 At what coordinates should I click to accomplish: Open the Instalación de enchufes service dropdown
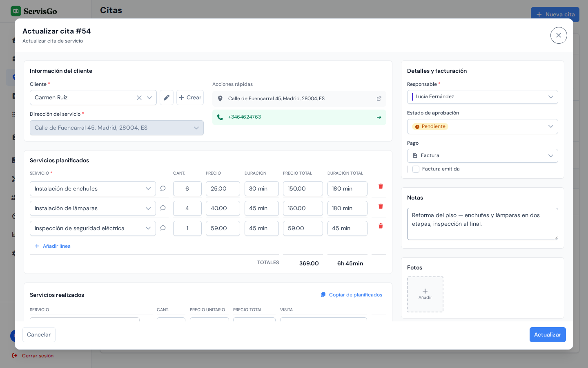pos(93,189)
